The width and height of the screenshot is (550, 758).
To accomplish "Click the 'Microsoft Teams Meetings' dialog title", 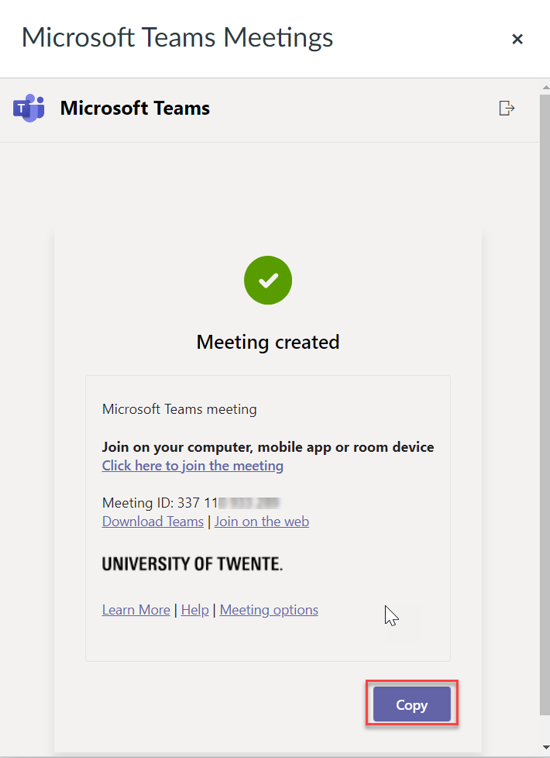I will pyautogui.click(x=177, y=37).
